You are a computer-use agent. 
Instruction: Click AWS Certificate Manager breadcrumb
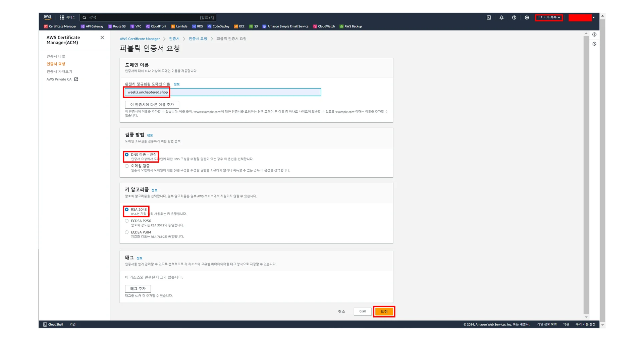pyautogui.click(x=140, y=39)
